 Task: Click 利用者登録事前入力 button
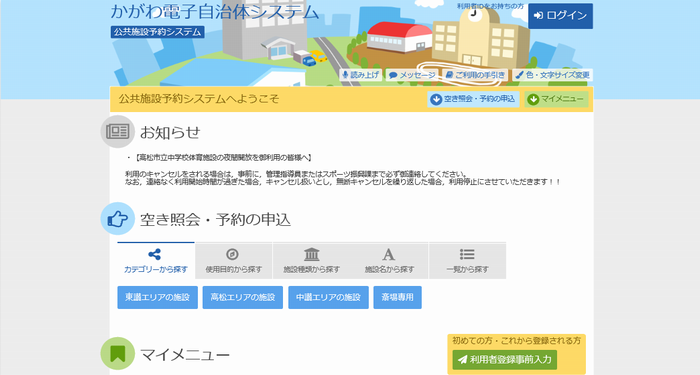coord(504,359)
